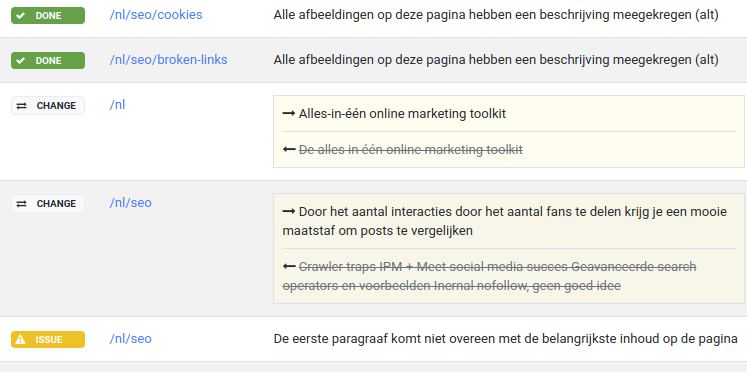Select the 'Alles-in-één online marketing toolkit' new value
Viewport: 747px width, 372px height.
pyautogui.click(x=402, y=114)
